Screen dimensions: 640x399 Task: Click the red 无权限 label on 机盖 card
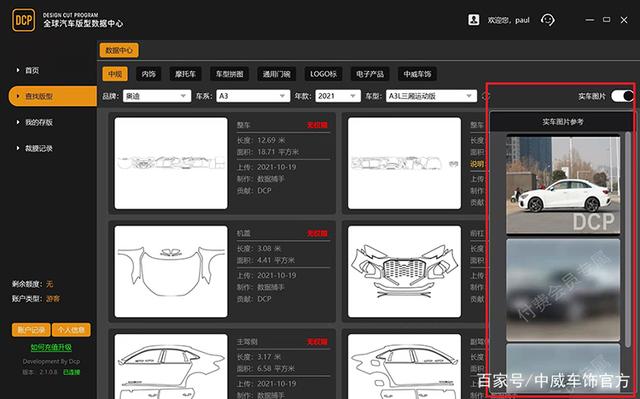317,233
